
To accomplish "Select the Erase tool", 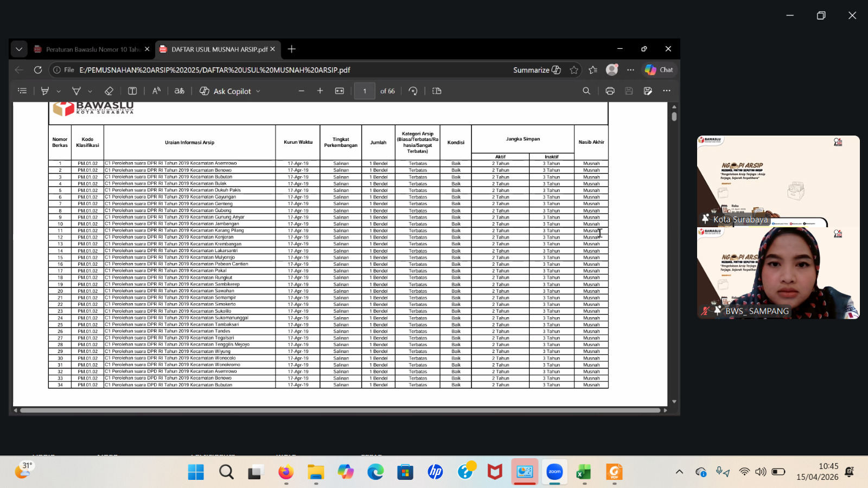I will click(x=108, y=91).
